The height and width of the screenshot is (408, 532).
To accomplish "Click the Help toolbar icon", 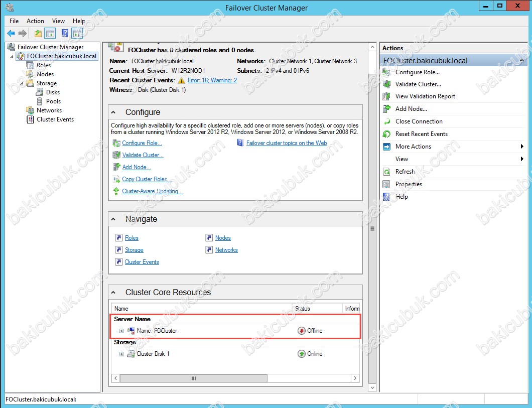I will 65,33.
